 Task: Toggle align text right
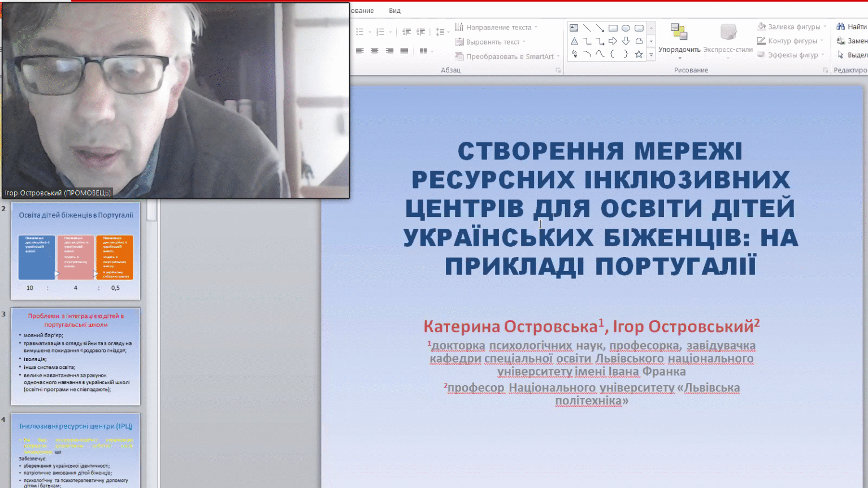point(389,51)
